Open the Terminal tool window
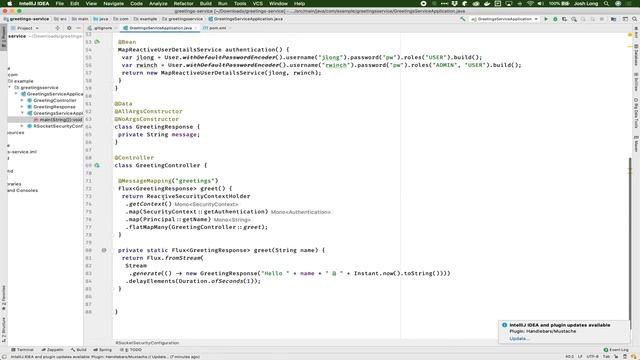 pos(22,350)
